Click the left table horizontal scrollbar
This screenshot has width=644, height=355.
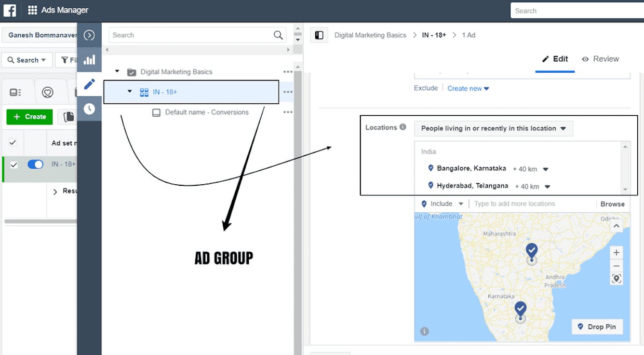pyautogui.click(x=41, y=221)
